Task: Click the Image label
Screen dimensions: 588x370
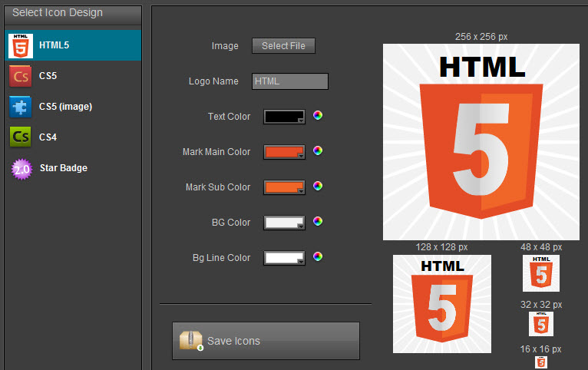Action: click(x=225, y=46)
